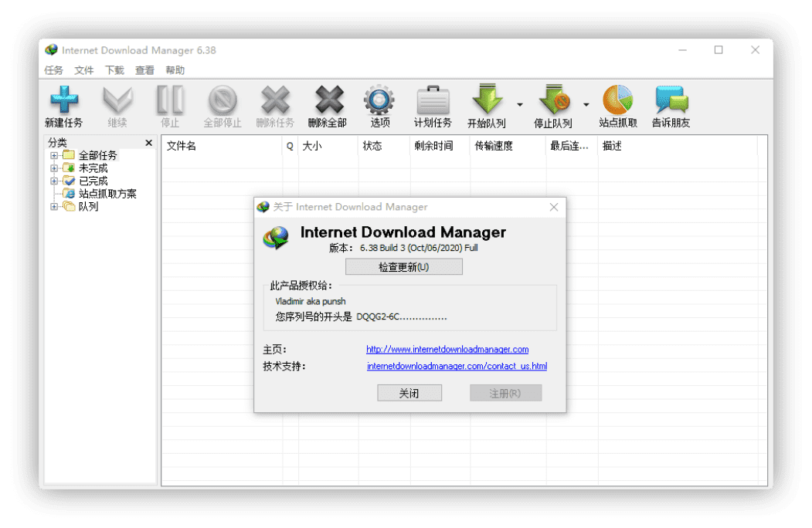This screenshot has height=528, width=812.
Task: Click the 检查更新(U) button
Action: click(404, 267)
